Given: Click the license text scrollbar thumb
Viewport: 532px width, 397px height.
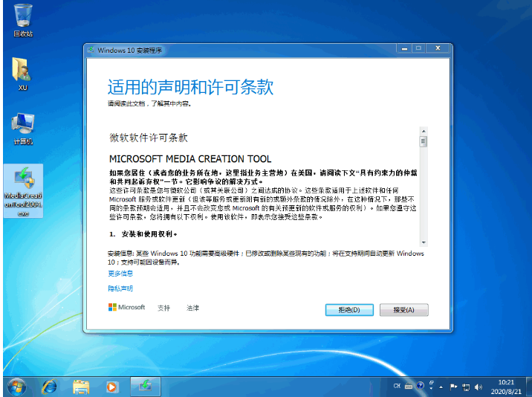Looking at the screenshot, I should (424, 141).
